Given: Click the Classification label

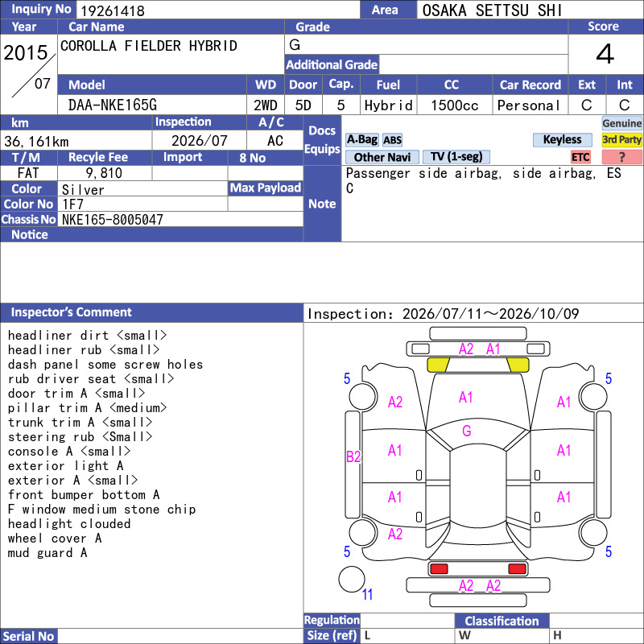Looking at the screenshot, I should pyautogui.click(x=502, y=621).
